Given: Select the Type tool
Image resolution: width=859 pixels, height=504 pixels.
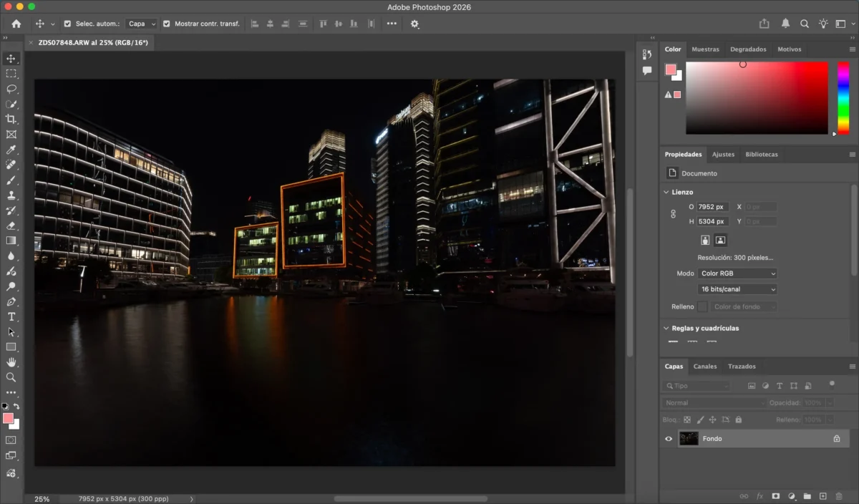Looking at the screenshot, I should pos(11,316).
